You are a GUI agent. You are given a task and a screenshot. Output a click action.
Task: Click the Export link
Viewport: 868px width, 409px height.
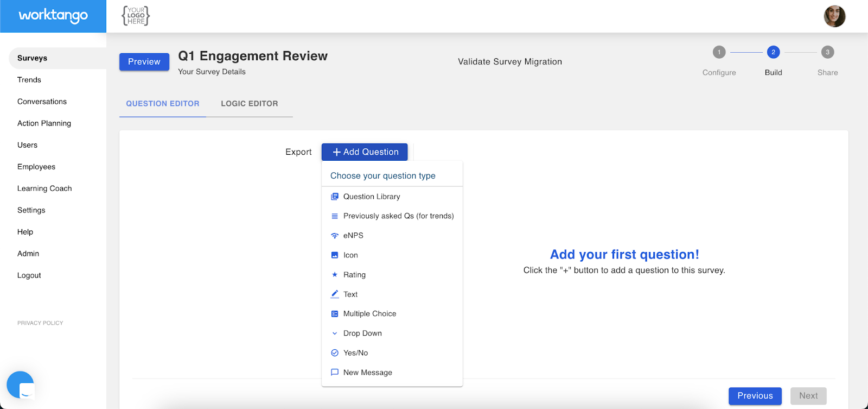(298, 152)
